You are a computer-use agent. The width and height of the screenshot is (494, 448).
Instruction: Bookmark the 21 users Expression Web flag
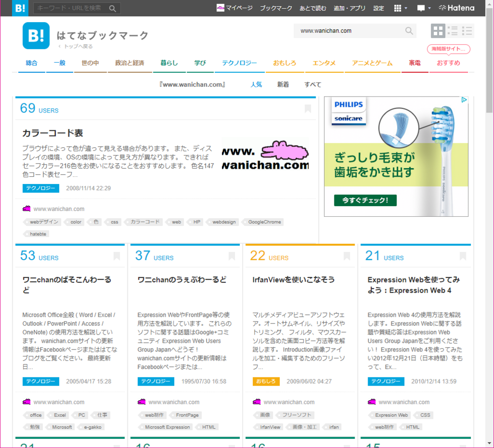(463, 256)
